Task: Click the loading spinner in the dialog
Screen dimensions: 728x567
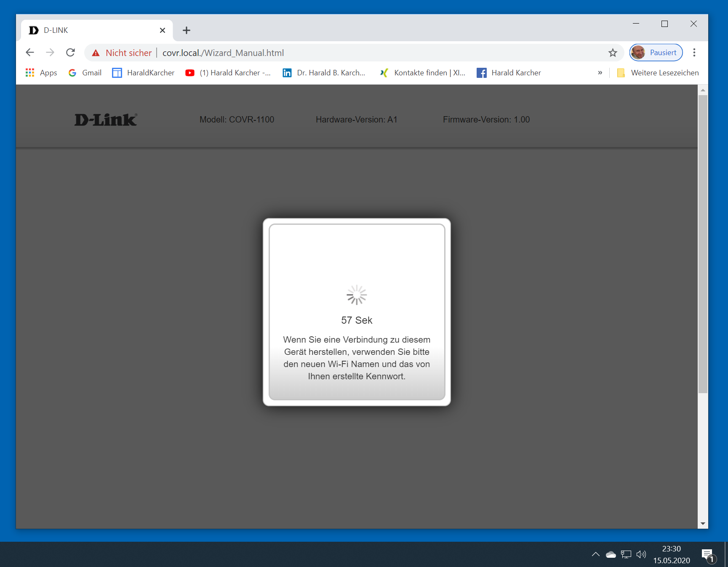Action: [357, 295]
